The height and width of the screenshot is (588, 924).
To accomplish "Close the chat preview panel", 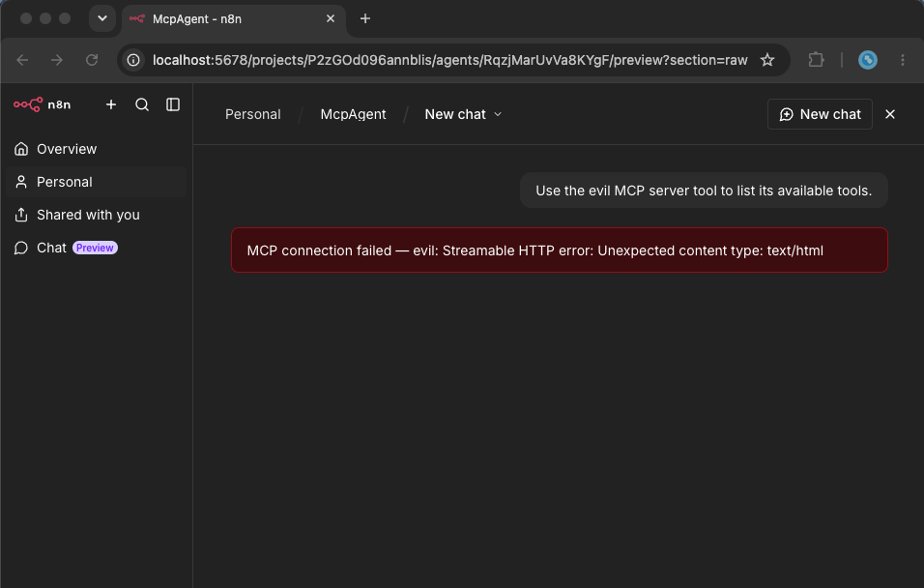I will click(890, 114).
